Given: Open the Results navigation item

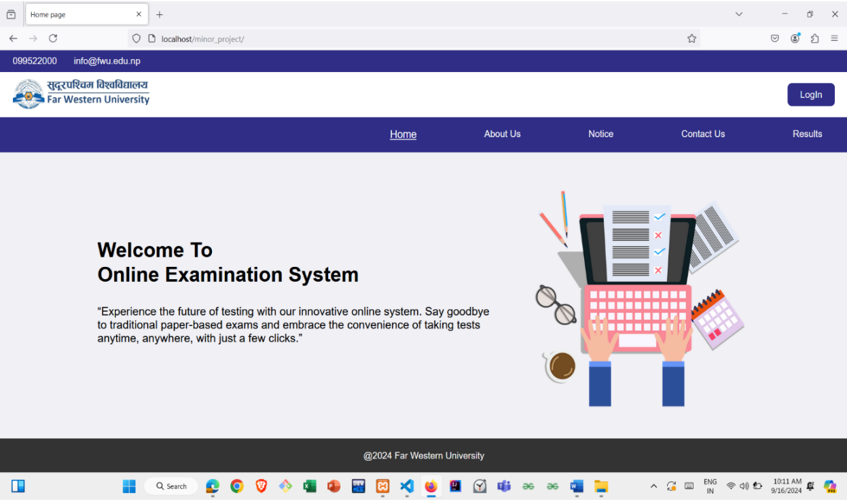Looking at the screenshot, I should (807, 134).
